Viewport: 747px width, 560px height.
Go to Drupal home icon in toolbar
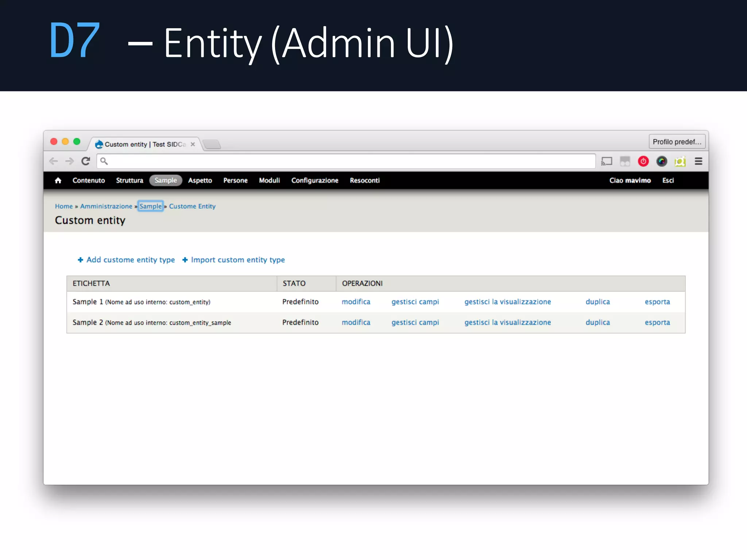(58, 180)
